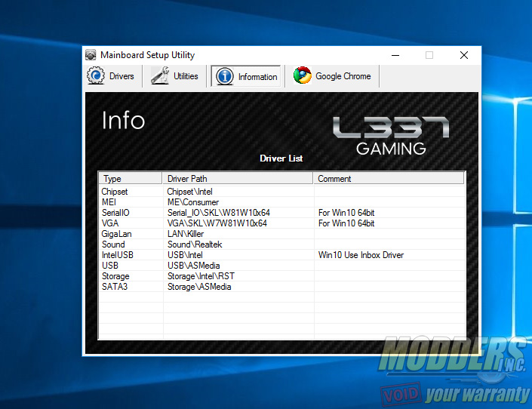Click the Storage\ASMedia driver path

point(199,287)
